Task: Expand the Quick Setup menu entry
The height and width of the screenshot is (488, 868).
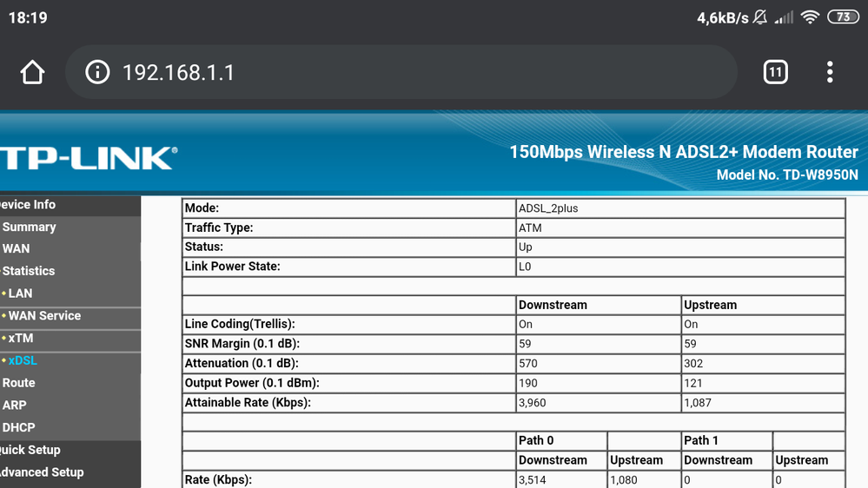Action: click(30, 450)
